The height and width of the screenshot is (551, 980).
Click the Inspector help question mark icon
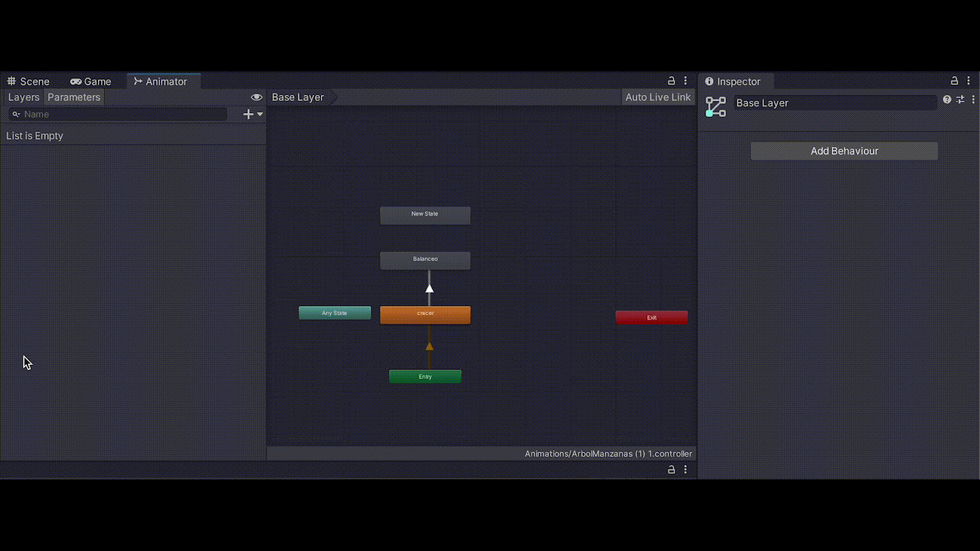947,99
